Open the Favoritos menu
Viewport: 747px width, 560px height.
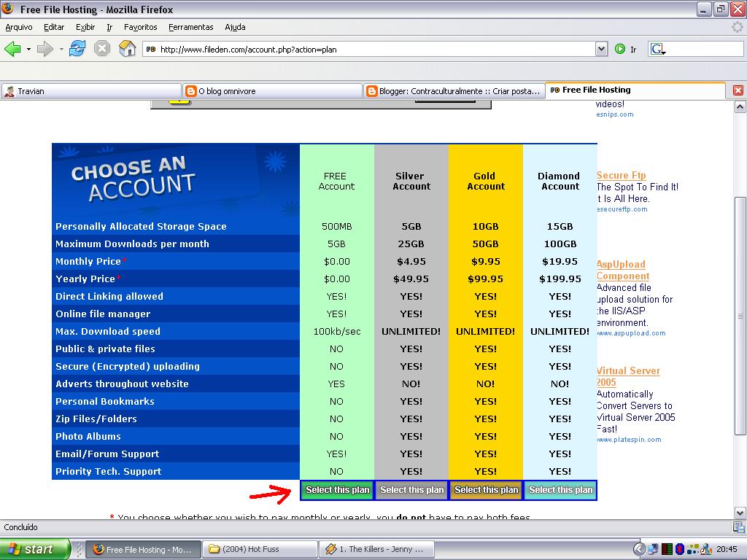click(x=140, y=27)
